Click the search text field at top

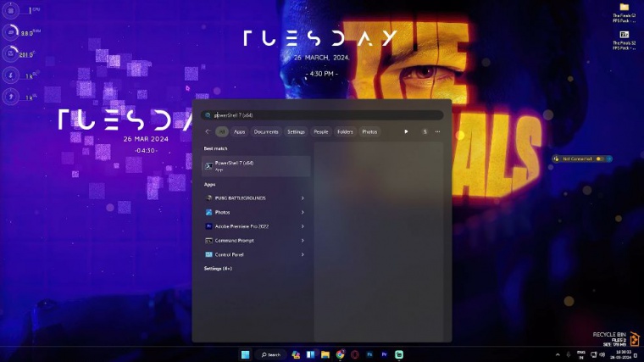(322, 115)
